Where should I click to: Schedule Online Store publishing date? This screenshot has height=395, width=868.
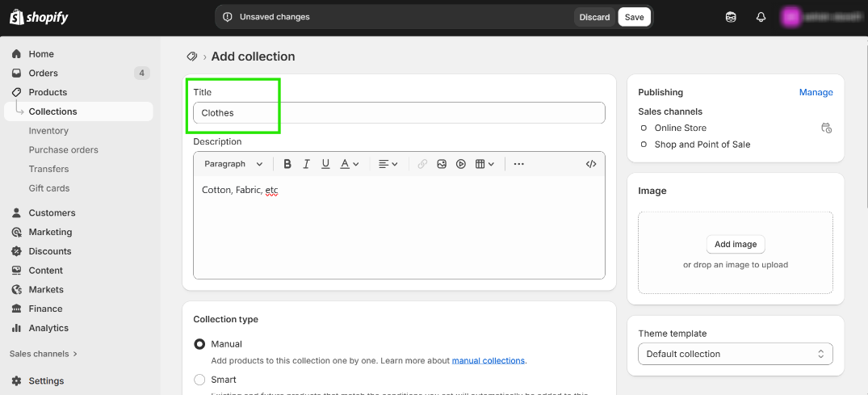click(826, 128)
